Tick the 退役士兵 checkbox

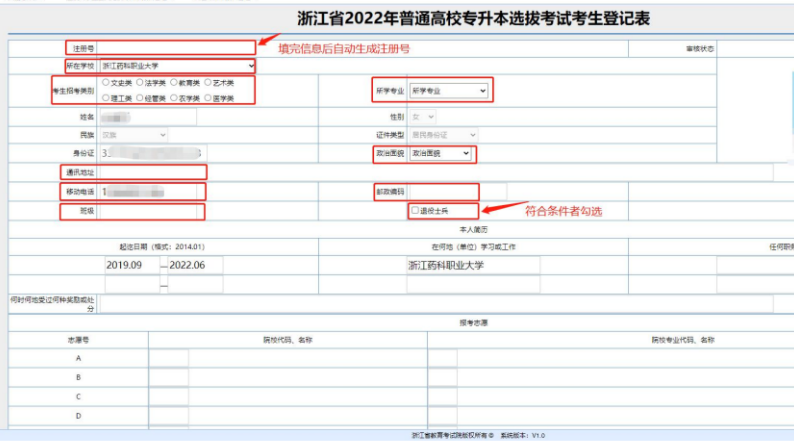[415, 211]
